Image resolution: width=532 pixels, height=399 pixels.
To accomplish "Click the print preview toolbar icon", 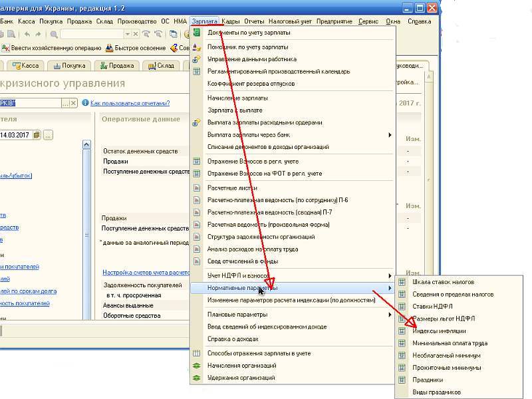I will [11, 34].
